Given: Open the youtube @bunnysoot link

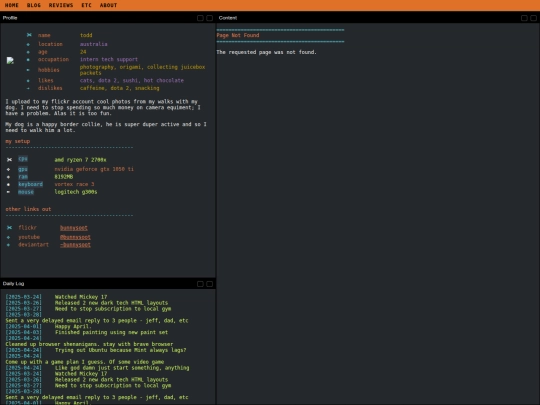Looking at the screenshot, I should (x=75, y=237).
